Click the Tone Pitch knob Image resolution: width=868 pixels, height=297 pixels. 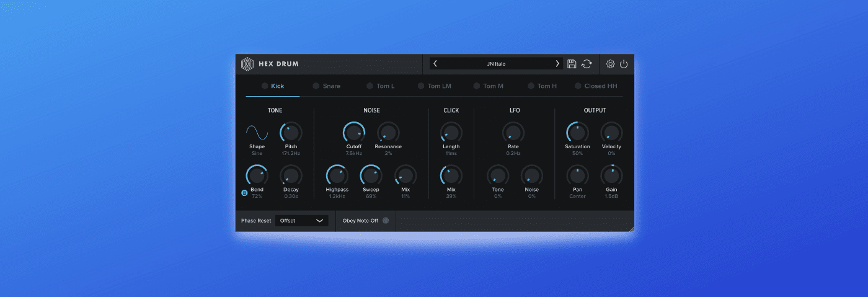[x=291, y=132]
